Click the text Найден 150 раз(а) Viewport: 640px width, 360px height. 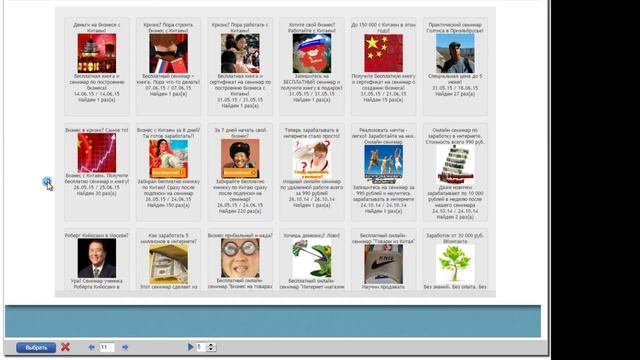168,205
